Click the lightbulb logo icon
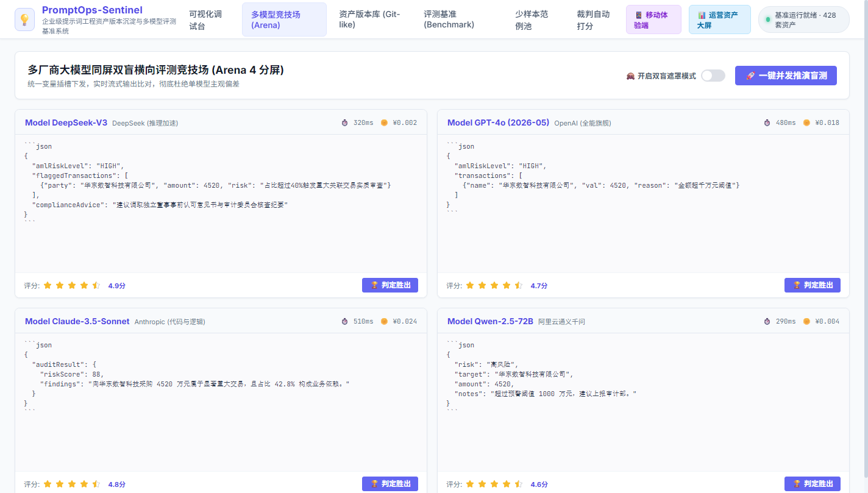This screenshot has width=868, height=493. click(25, 20)
